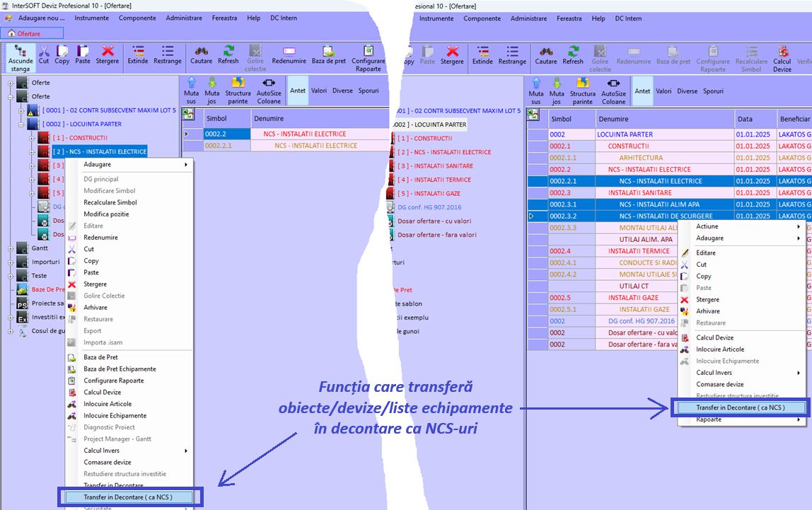Select the ARHITECTURA row in the table
812x510 pixels.
pos(641,158)
